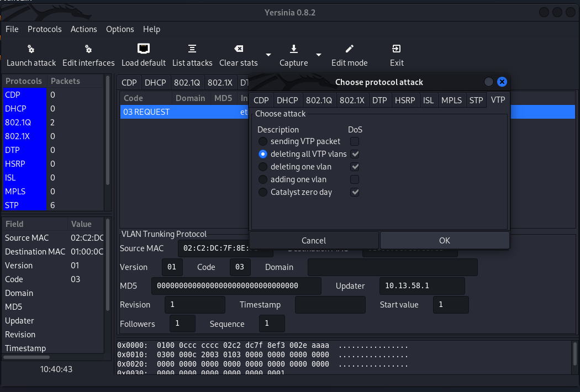Switch to the HSRP tab in attack dialog
Screen dimensions: 580x392
(x=405, y=100)
